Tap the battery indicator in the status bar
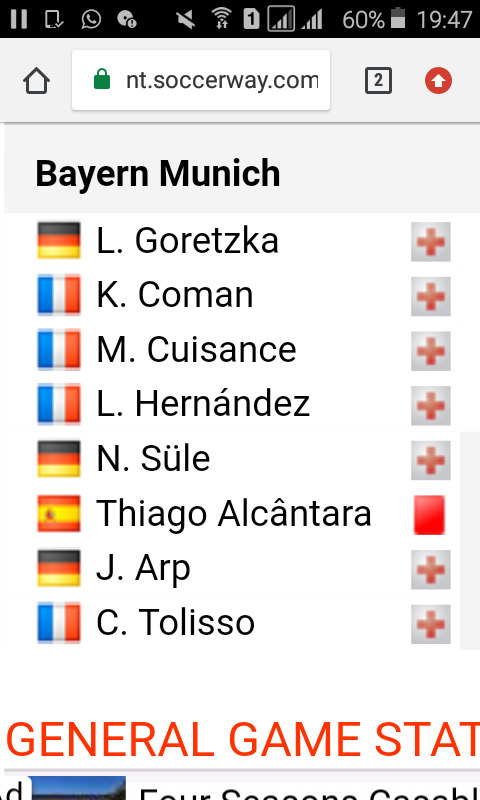Viewport: 480px width, 800px height. [397, 18]
